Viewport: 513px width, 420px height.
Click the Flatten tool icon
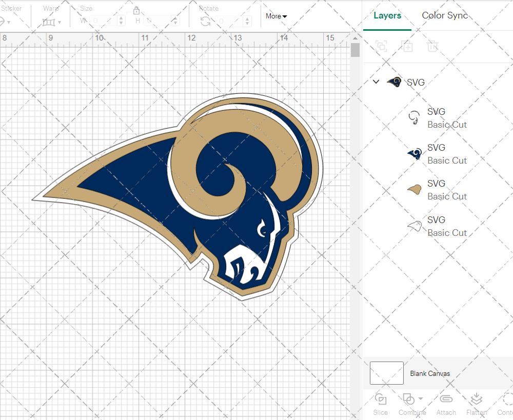click(477, 399)
